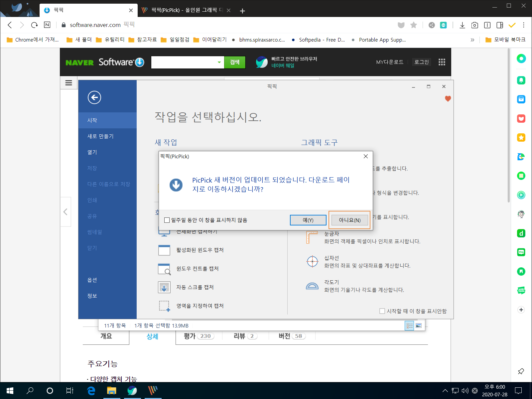Click the region capture icon
532x399 pixels.
pyautogui.click(x=164, y=306)
